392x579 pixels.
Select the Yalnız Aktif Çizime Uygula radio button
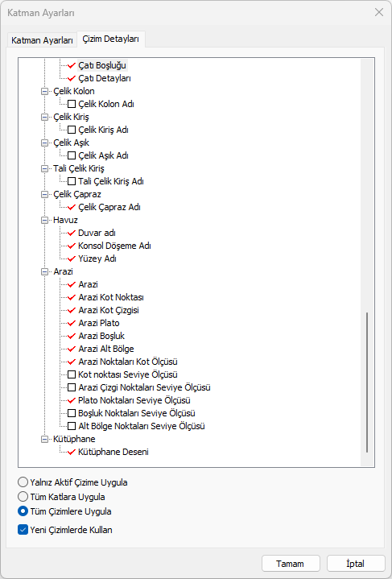[x=23, y=482]
